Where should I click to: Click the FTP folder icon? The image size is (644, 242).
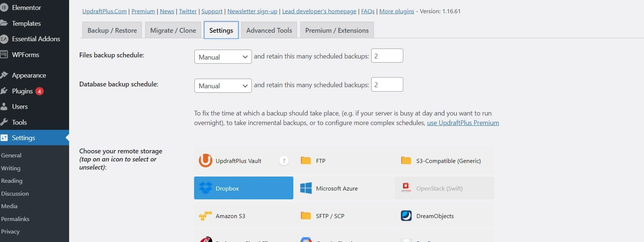[306, 160]
